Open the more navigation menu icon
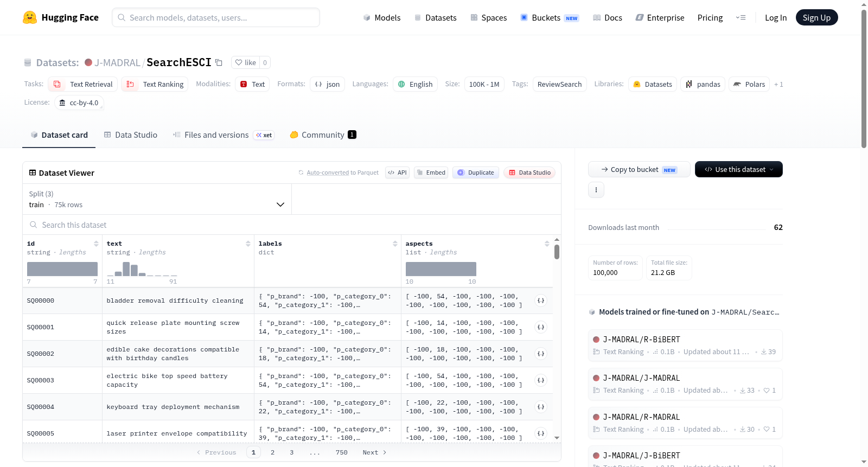The height and width of the screenshot is (467, 868). click(x=741, y=17)
